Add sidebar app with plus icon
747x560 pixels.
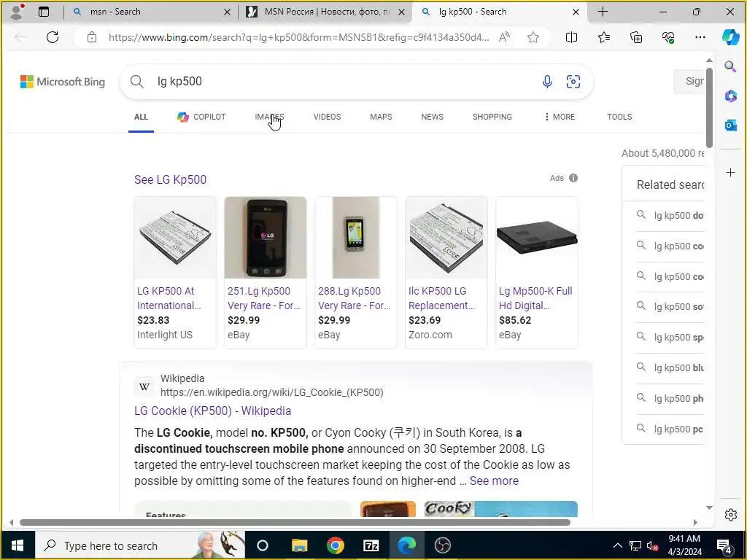[x=730, y=172]
